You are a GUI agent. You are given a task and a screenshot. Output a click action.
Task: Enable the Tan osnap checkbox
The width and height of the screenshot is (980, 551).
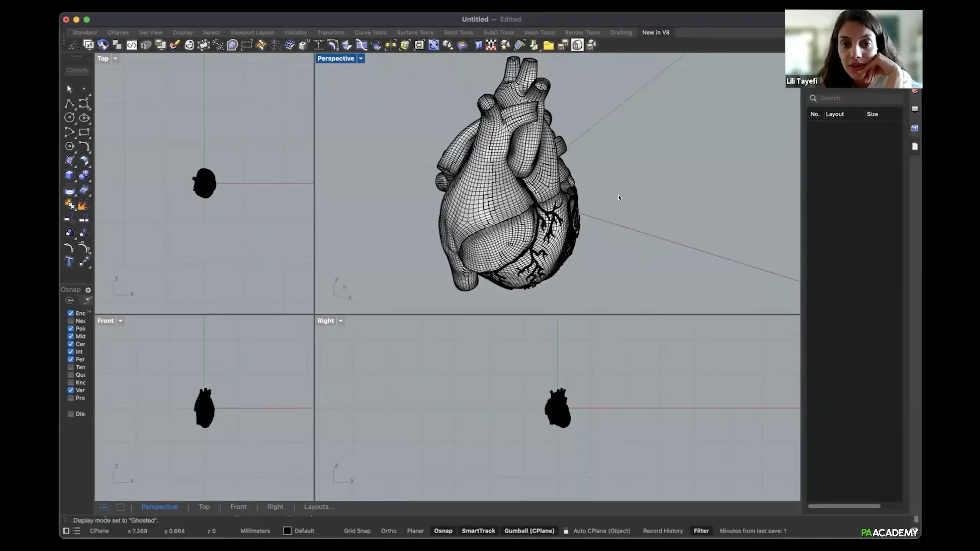(x=71, y=367)
